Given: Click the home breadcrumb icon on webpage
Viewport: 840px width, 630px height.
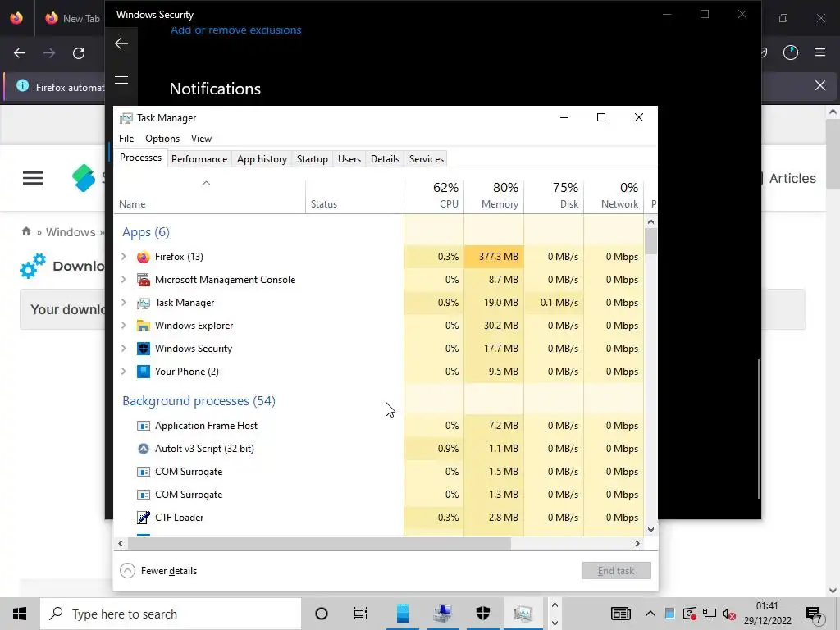Looking at the screenshot, I should pyautogui.click(x=26, y=231).
